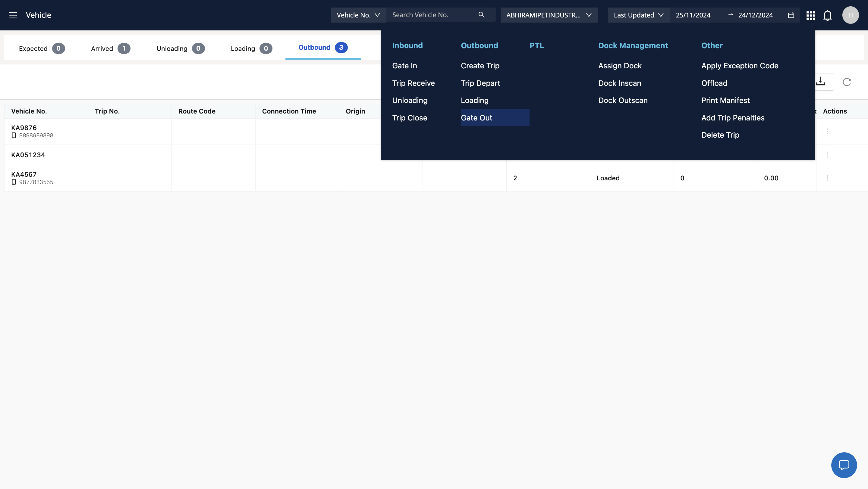Download the vehicle list

820,81
